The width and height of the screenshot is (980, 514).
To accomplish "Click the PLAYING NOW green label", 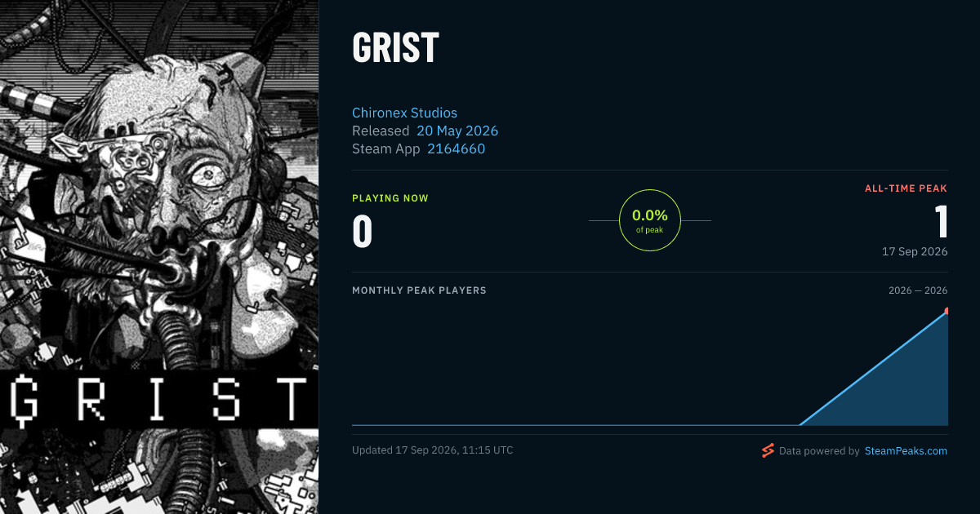I will (x=390, y=198).
